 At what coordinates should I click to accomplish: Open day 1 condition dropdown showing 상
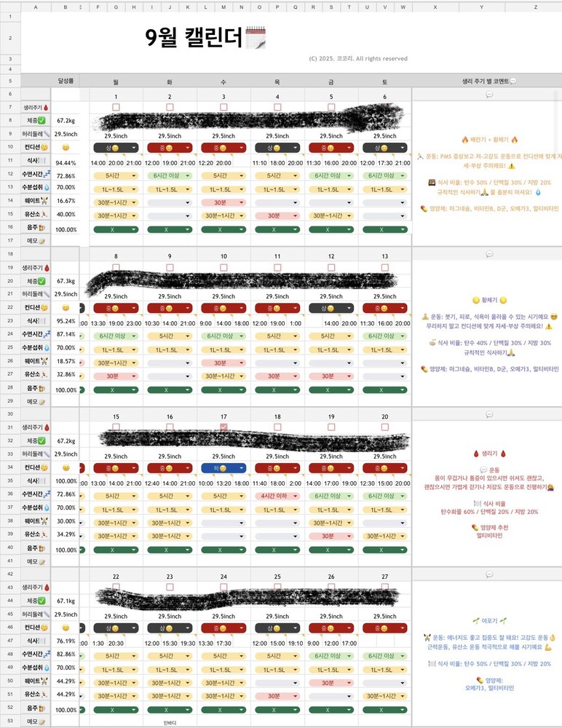(x=116, y=148)
